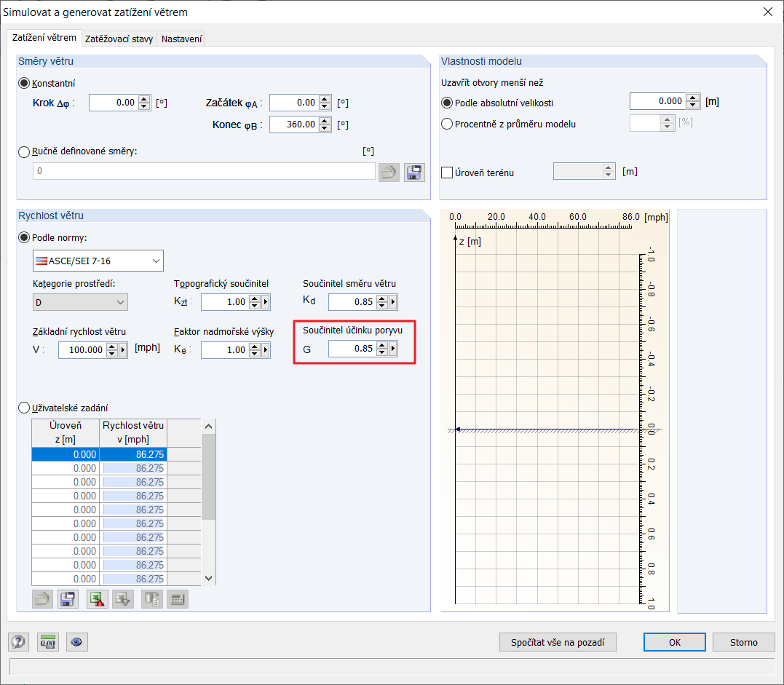
Task: Click V field showing 100.000
Action: point(82,350)
